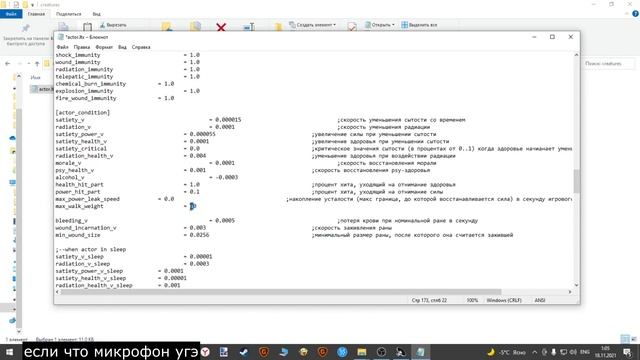
Task: Switch to the Поделиться ribbon tab
Action: (69, 14)
